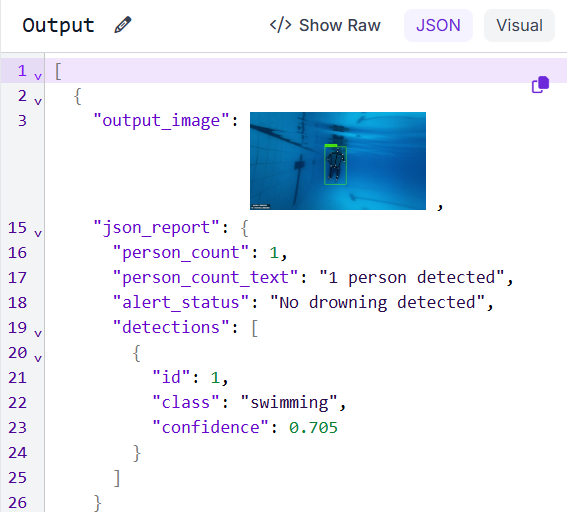The width and height of the screenshot is (567, 512).
Task: Click the "swimming" class value
Action: pyautogui.click(x=289, y=402)
